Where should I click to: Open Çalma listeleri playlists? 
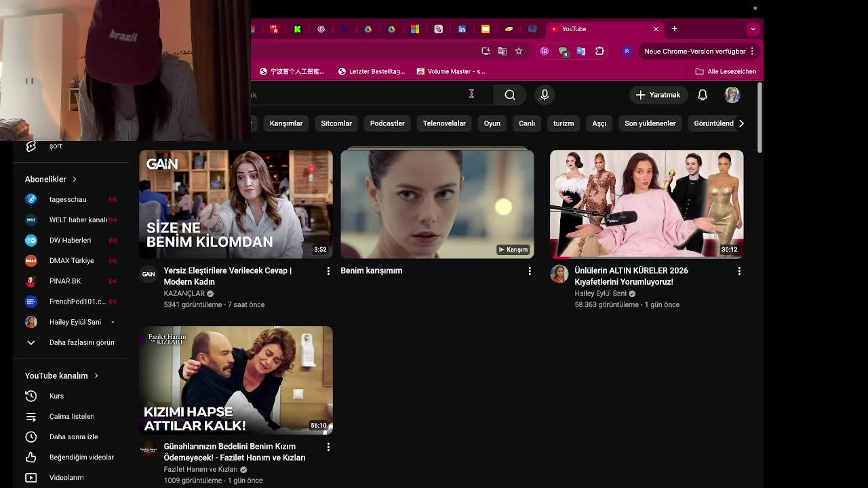(71, 416)
